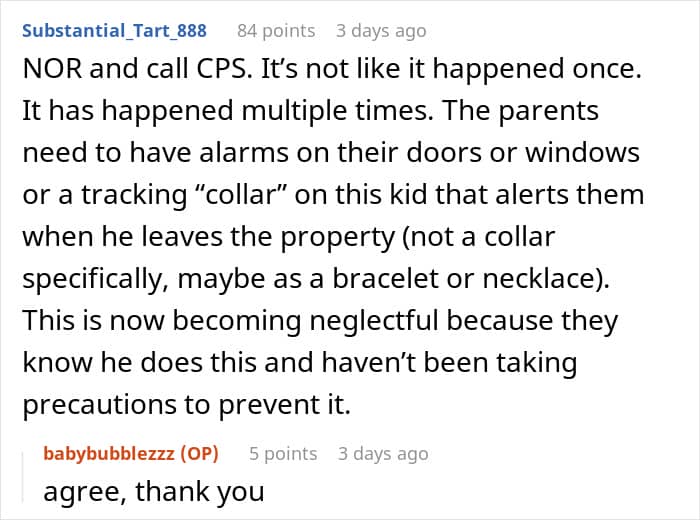Click the reply text 'agree, thank you'
700x520 pixels.
[x=153, y=491]
